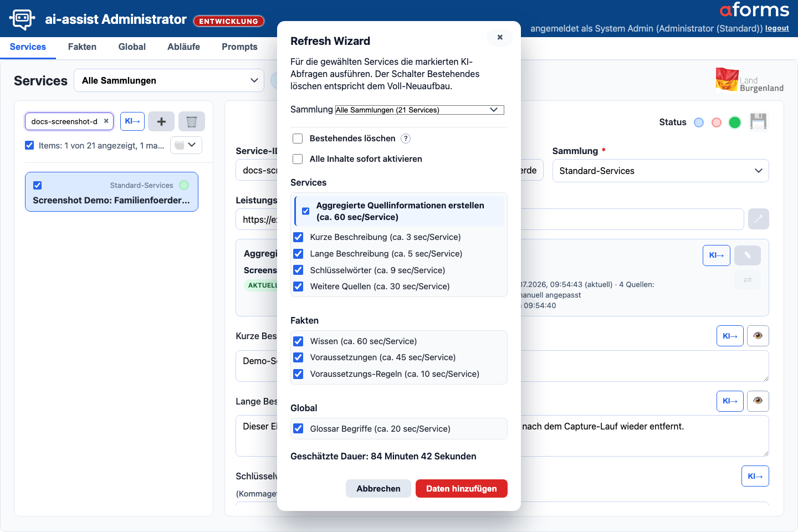Click the trash delete icon

coord(192,121)
